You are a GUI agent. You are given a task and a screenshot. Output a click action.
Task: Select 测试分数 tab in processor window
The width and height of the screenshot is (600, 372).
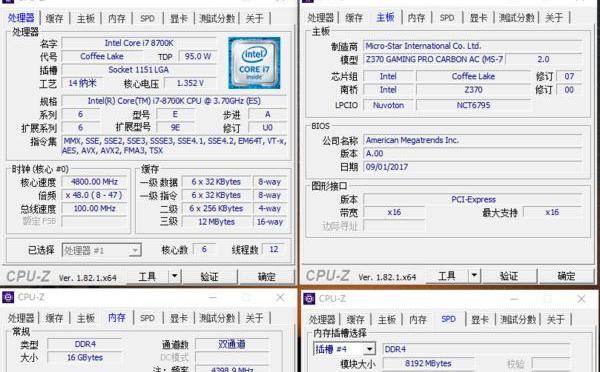click(x=217, y=18)
